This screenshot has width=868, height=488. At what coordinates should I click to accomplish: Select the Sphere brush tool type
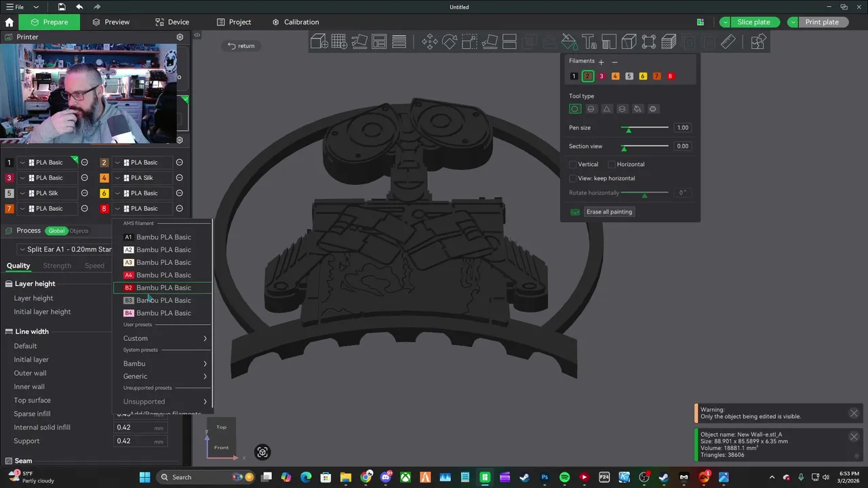pyautogui.click(x=591, y=109)
